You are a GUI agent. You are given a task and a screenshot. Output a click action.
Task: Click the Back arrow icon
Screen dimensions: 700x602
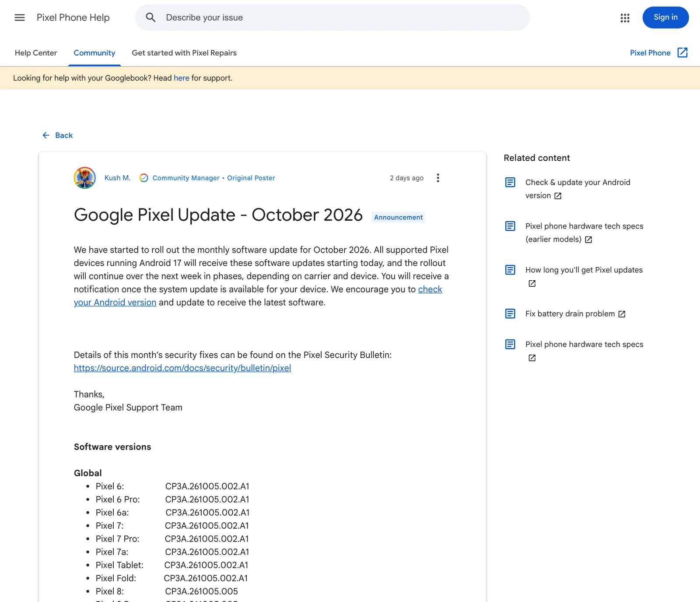coord(46,135)
